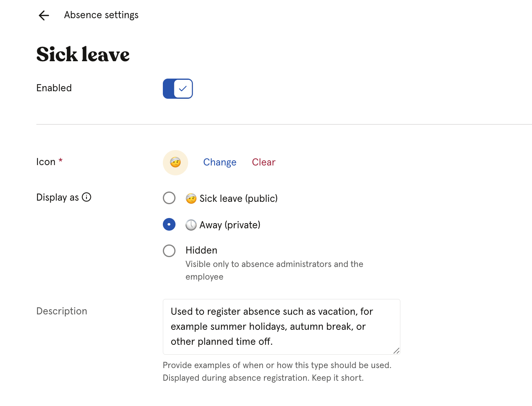
Task: Click the Sick leave (public) label text
Action: click(239, 198)
